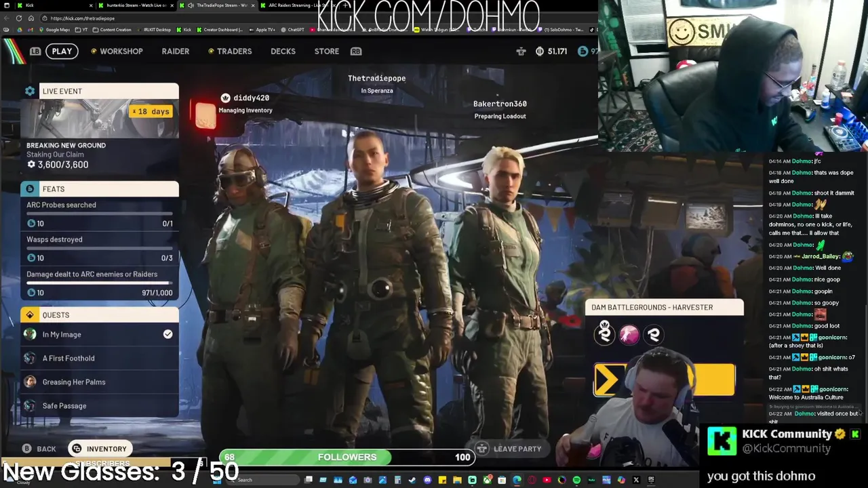Click the Leave Party gear icon

point(481,449)
